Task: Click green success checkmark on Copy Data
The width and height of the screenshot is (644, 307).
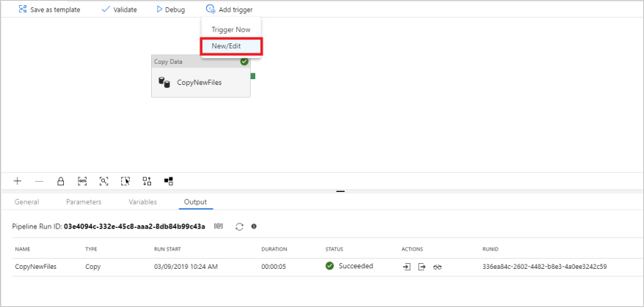Action: pos(244,62)
